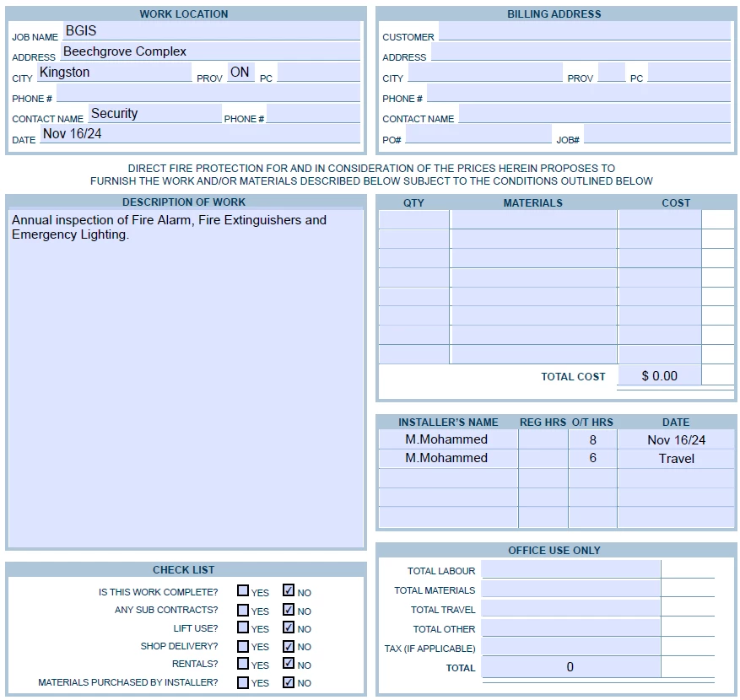740x700 pixels.
Task: Check YES for Materials Purchased By Installer
Action: [x=243, y=682]
